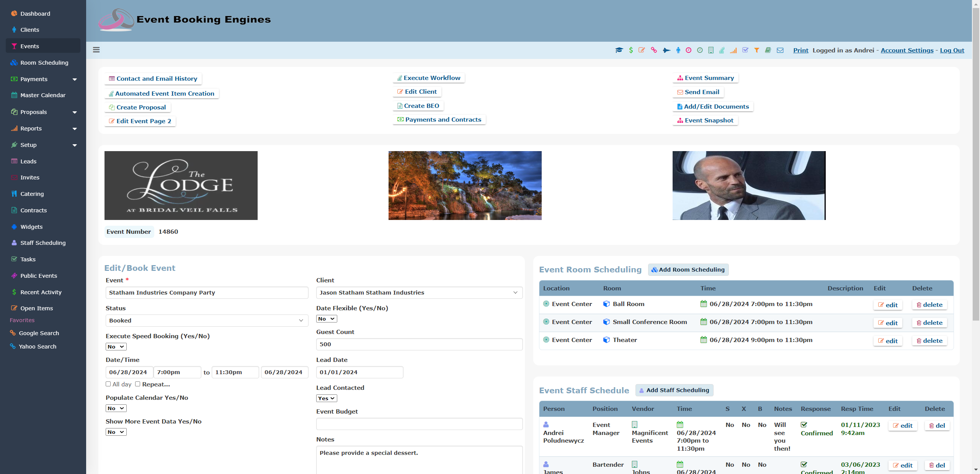Open the Client dropdown for Jason Statham

419,293
